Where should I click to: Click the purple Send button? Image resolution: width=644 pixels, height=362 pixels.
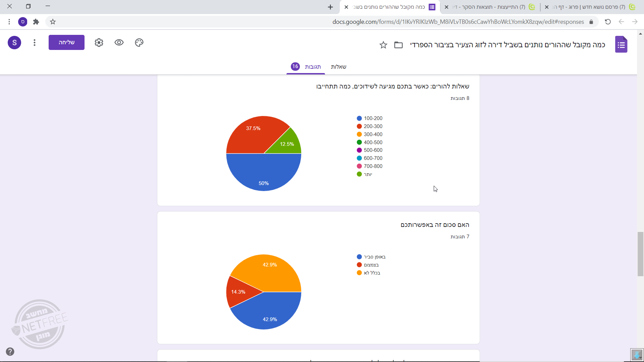66,43
